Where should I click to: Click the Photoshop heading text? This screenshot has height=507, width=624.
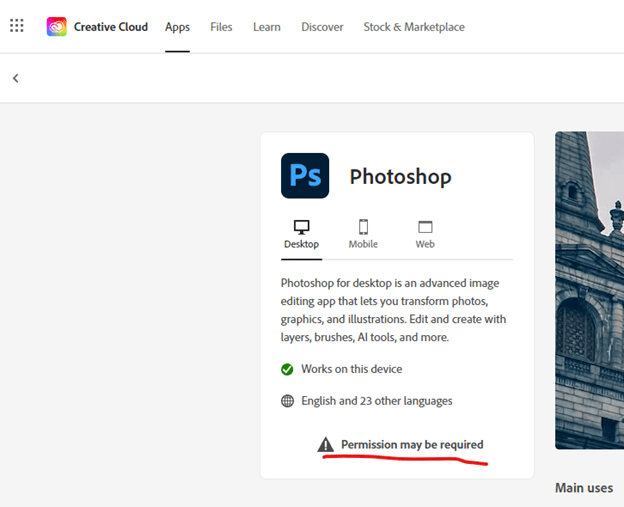(400, 177)
